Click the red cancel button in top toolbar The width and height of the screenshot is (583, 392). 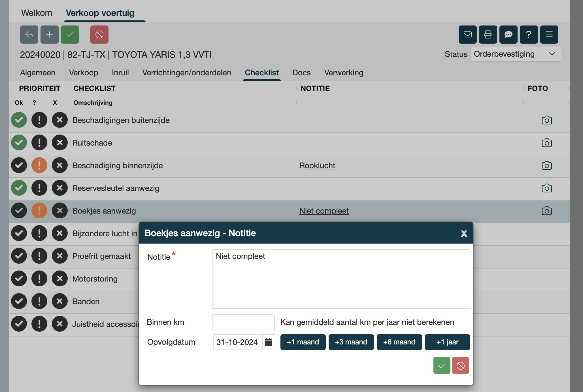(99, 35)
